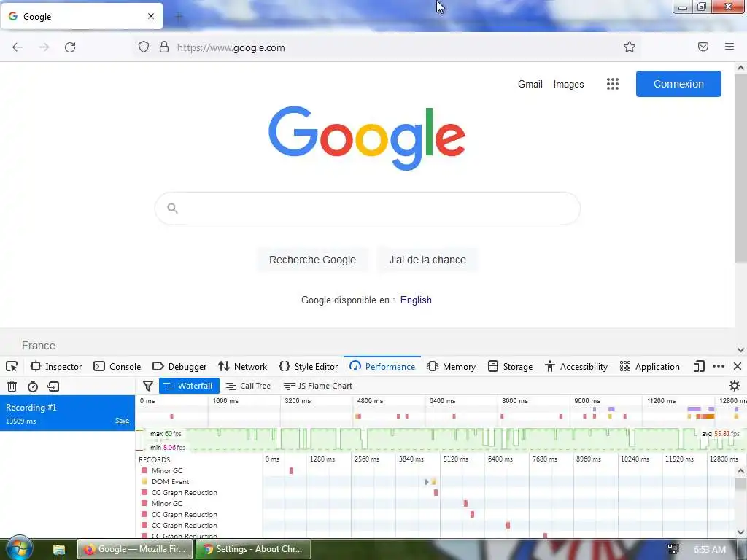Show site security lock information
Screen dimensions: 747x560
[164, 47]
